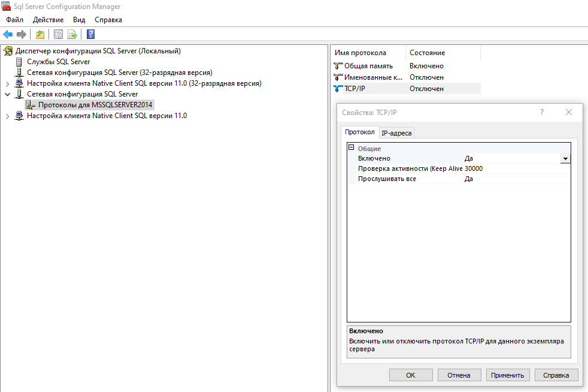Click the Включено status of Общая память

pos(427,66)
